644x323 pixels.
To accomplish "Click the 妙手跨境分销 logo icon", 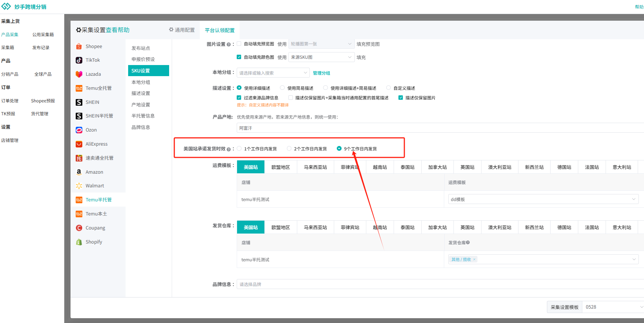I will (x=6, y=7).
